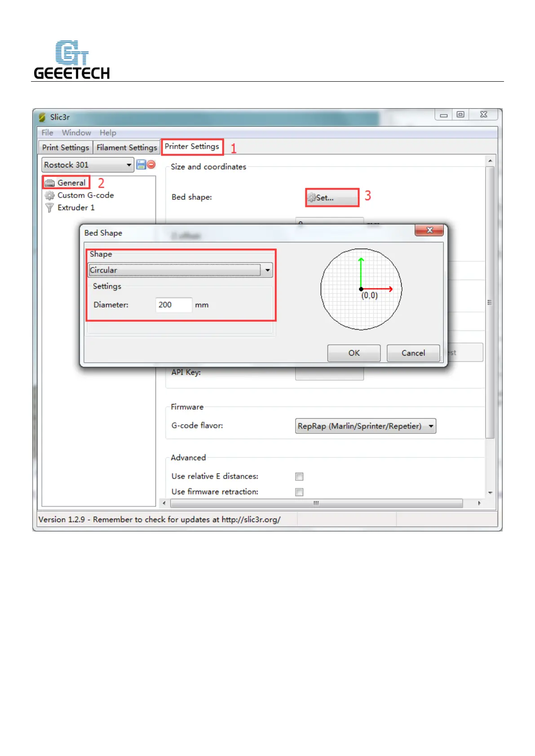Image resolution: width=535 pixels, height=756 pixels.
Task: Click the bed shape circular preview
Action: [x=361, y=289]
